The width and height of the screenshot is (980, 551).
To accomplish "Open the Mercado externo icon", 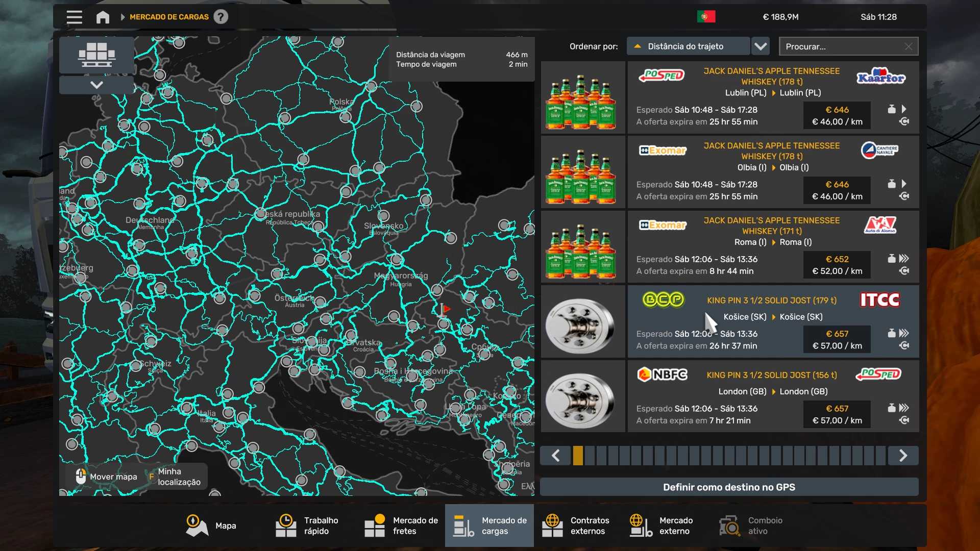I will point(641,525).
